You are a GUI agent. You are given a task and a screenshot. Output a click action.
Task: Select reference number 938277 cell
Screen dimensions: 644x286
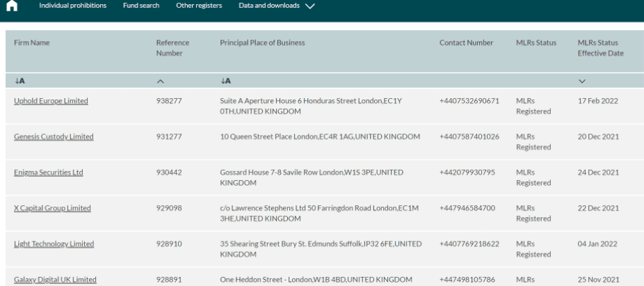pos(169,101)
